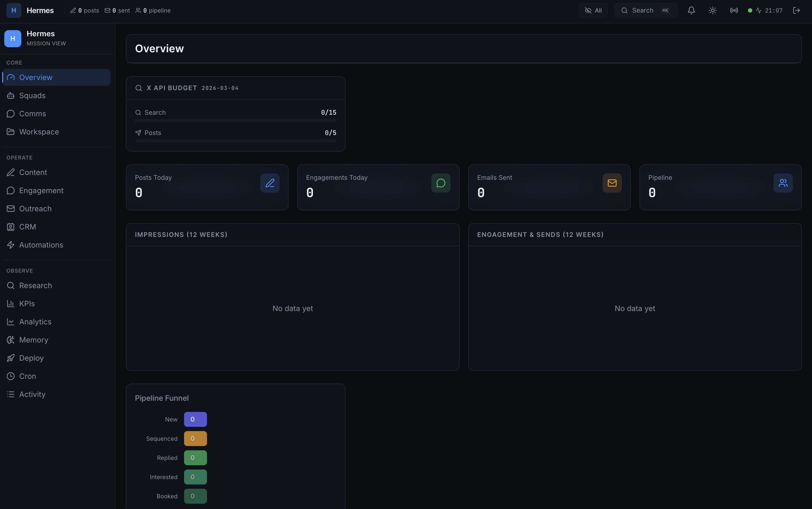The image size is (812, 509).
Task: Click the green online status dot
Action: (x=750, y=10)
